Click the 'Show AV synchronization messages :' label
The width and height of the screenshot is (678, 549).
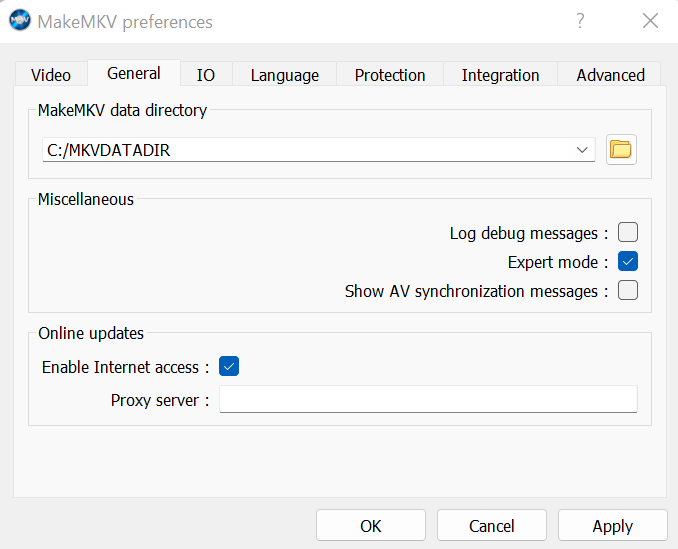(477, 291)
